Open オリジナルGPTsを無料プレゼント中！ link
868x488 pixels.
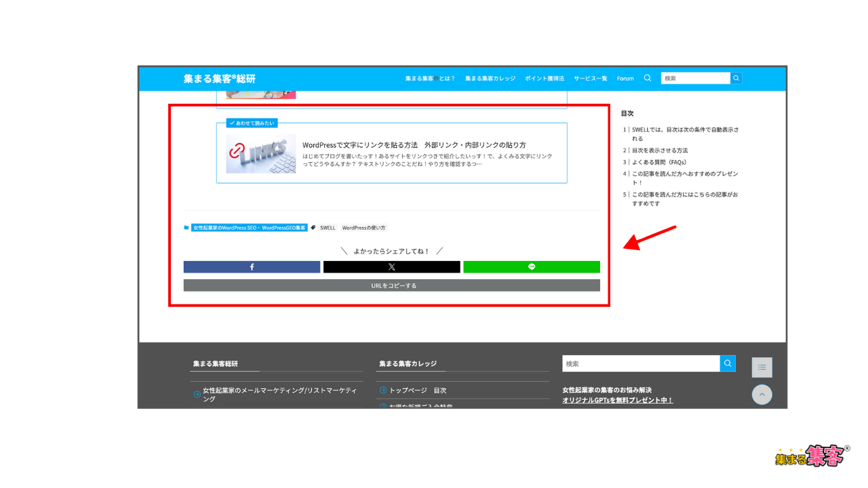tap(618, 400)
